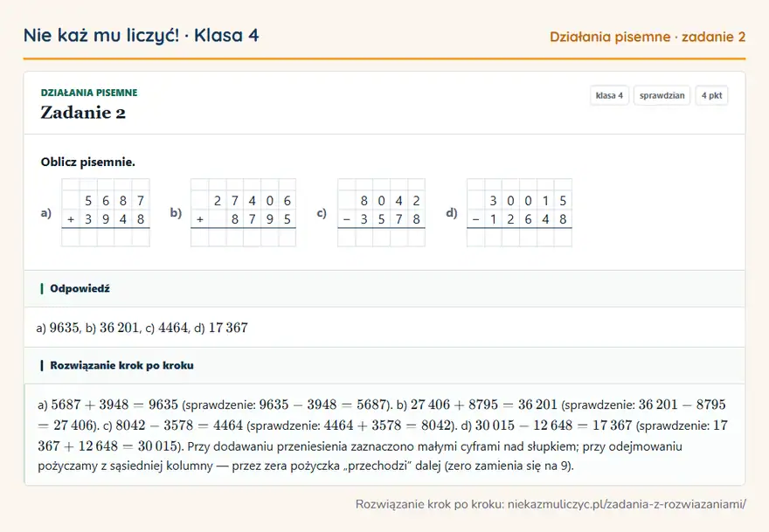Click the empty result row under exercise a) grid
The width and height of the screenshot is (769, 532).
click(106, 238)
